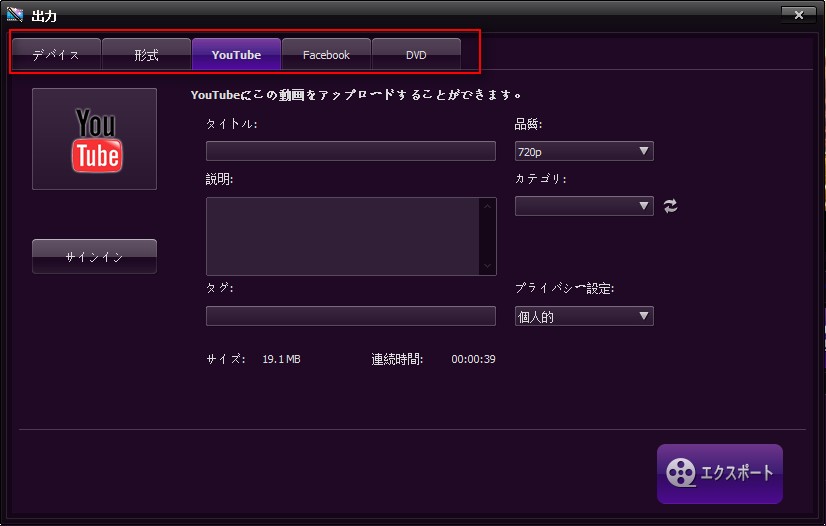Image resolution: width=826 pixels, height=526 pixels.
Task: Click into the 説明 text area
Action: [342, 236]
